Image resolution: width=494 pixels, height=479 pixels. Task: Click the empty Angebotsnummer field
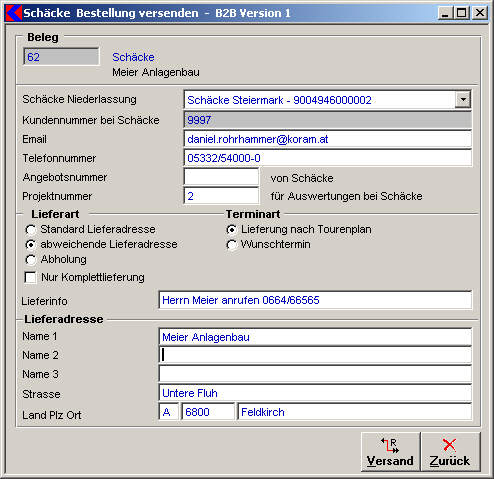click(221, 177)
